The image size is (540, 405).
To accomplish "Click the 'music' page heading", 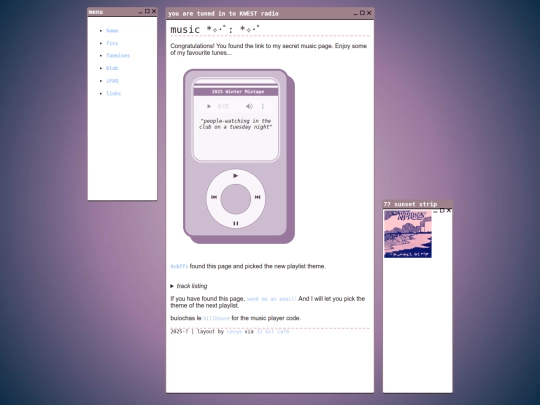I will point(215,29).
